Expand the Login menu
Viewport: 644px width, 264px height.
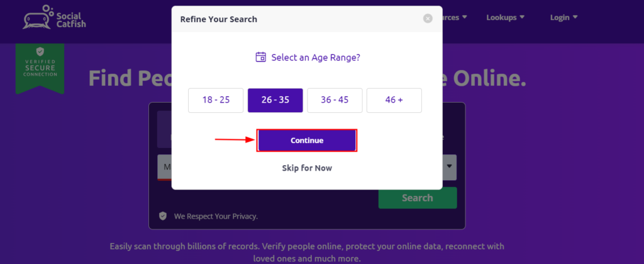(x=563, y=17)
